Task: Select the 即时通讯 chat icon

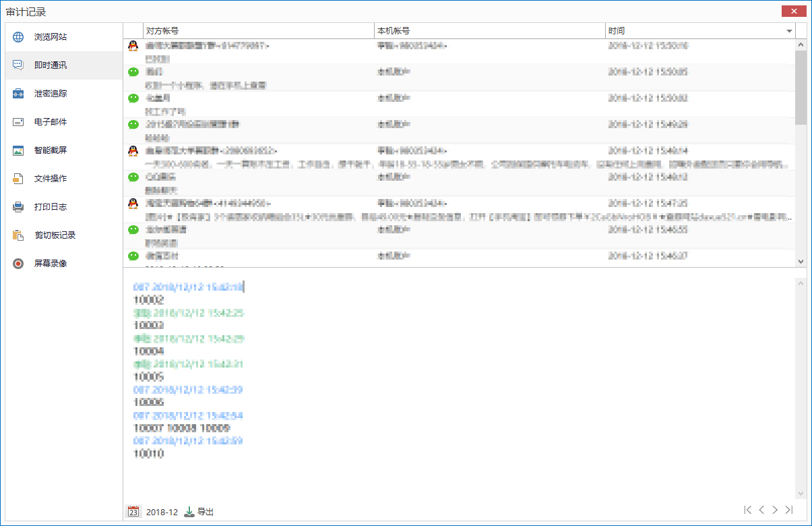Action: point(18,65)
